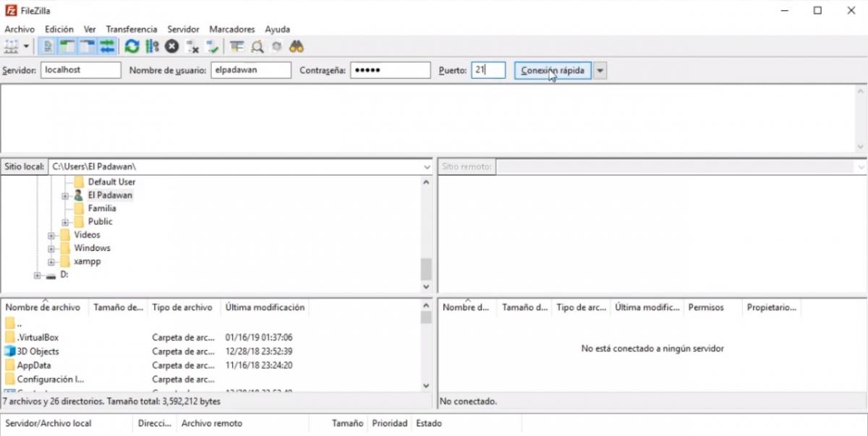Click the Servidor host field
Screen dimensions: 868x436
80,70
